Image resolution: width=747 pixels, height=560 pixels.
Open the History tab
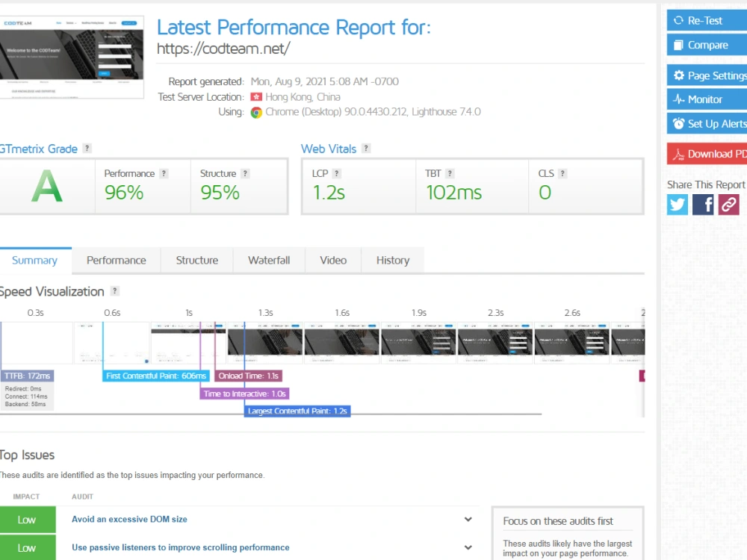(393, 261)
